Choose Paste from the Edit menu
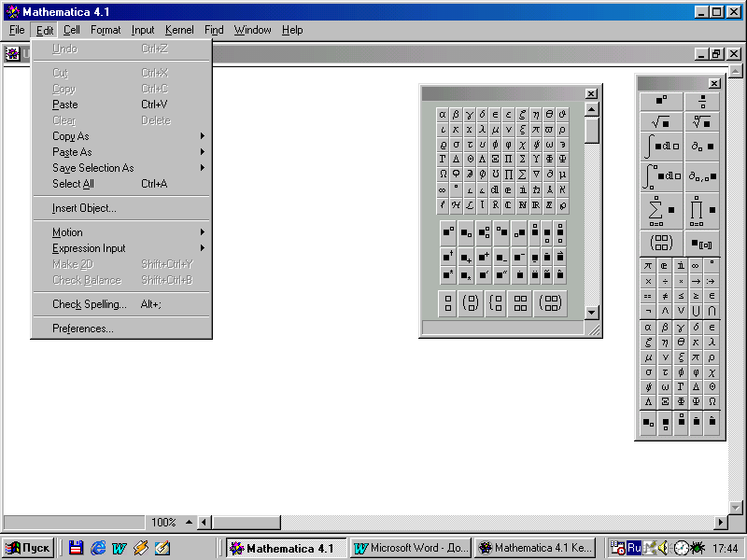Image resolution: width=747 pixels, height=560 pixels. [121, 105]
